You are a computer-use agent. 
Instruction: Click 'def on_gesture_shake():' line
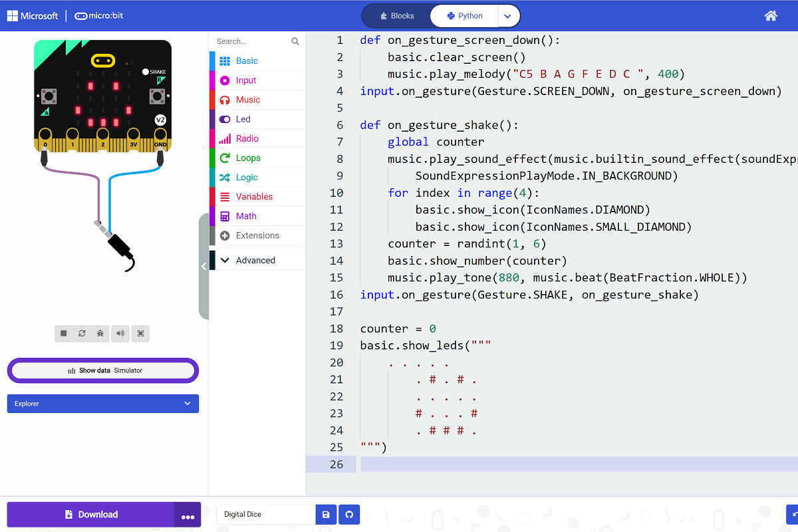coord(439,125)
